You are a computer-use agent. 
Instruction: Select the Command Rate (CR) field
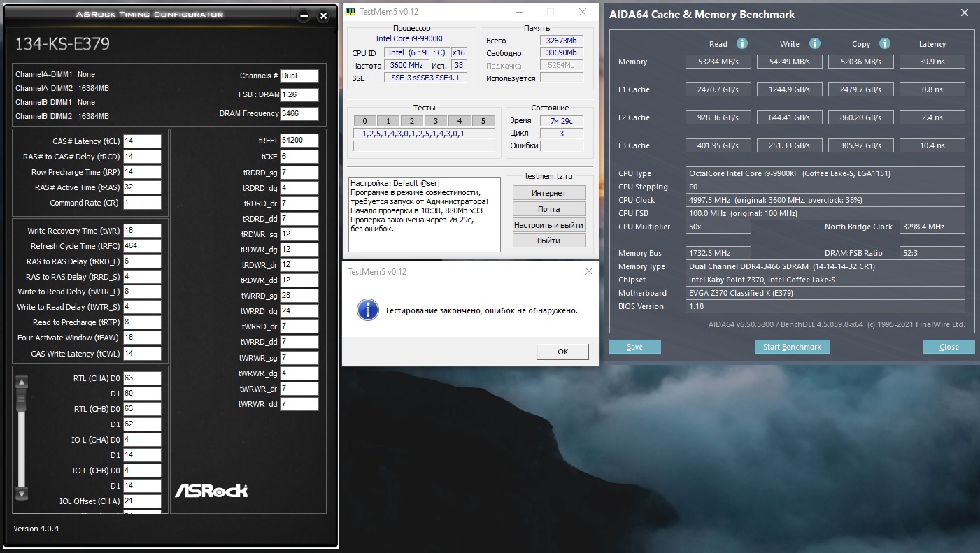pyautogui.click(x=142, y=203)
